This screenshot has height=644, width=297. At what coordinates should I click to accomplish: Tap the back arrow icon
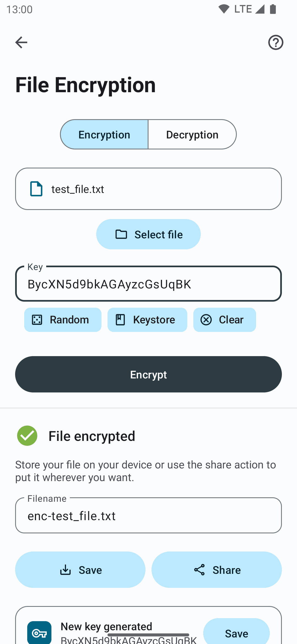pos(21,42)
